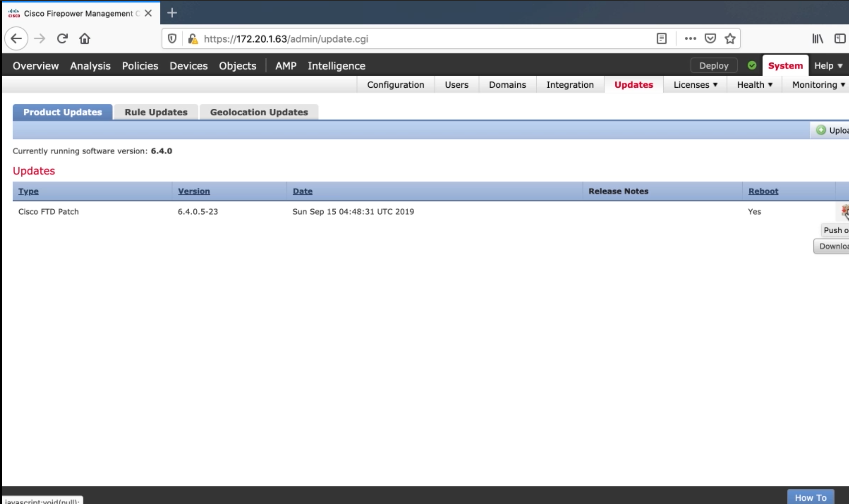Viewport: 849px width, 504px height.
Task: Reload the current page
Action: pyautogui.click(x=62, y=39)
